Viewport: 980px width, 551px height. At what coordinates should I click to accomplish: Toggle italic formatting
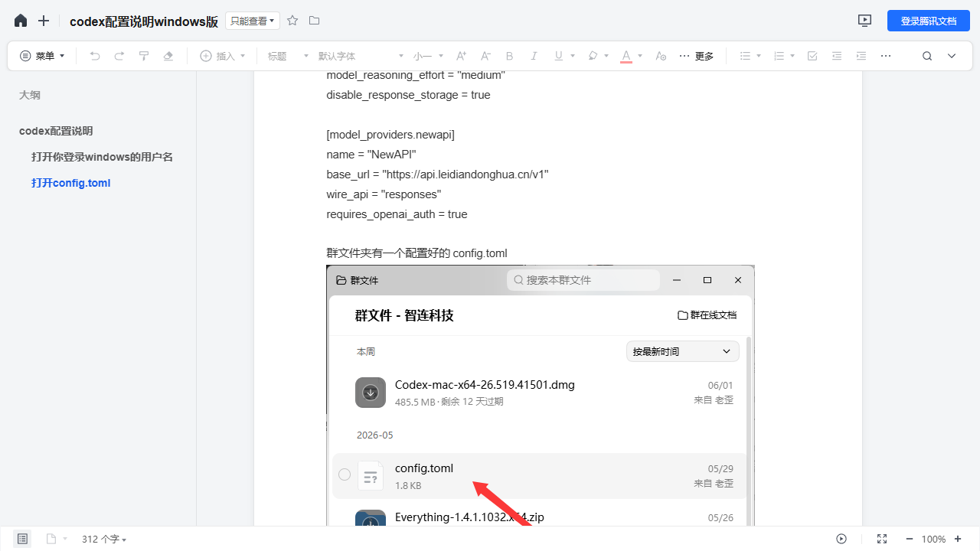pyautogui.click(x=534, y=56)
